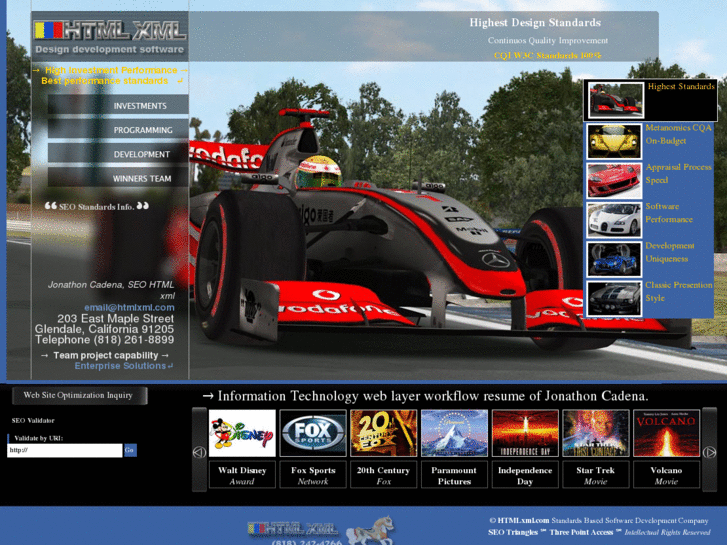Focus the Validate by URI input field
This screenshot has height=545, width=727.
coord(65,450)
